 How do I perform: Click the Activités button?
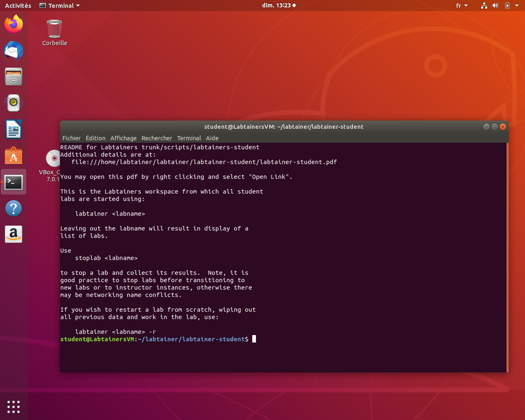pos(18,6)
